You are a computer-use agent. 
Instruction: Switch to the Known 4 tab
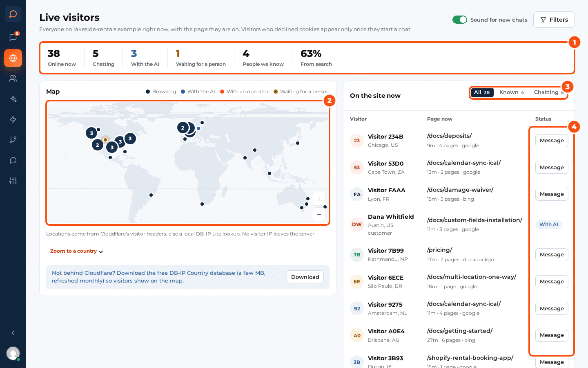pos(512,92)
